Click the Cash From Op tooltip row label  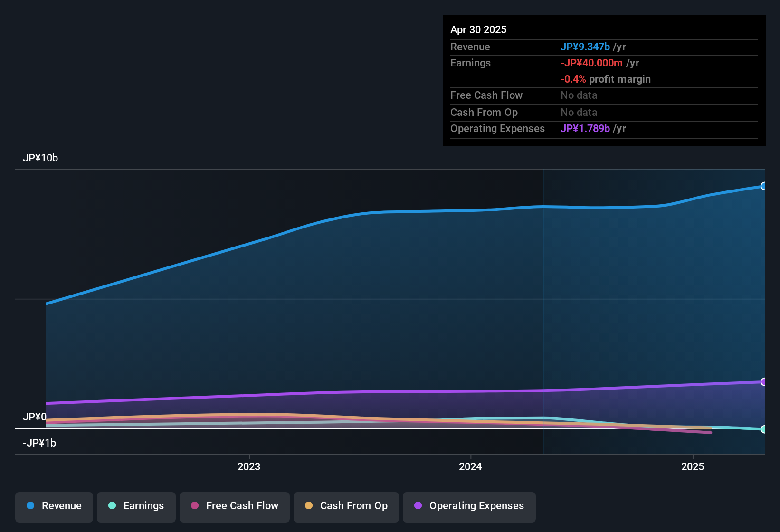point(484,113)
